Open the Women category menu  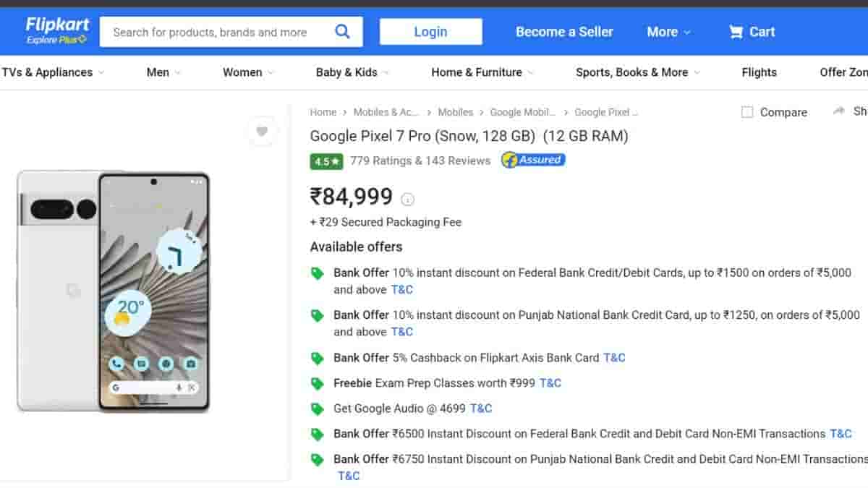pos(248,72)
